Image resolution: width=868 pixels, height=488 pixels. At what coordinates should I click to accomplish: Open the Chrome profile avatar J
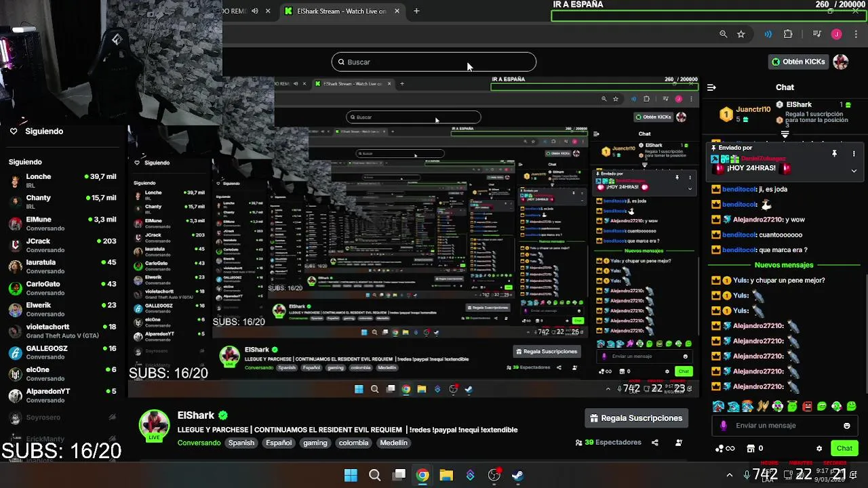point(837,34)
